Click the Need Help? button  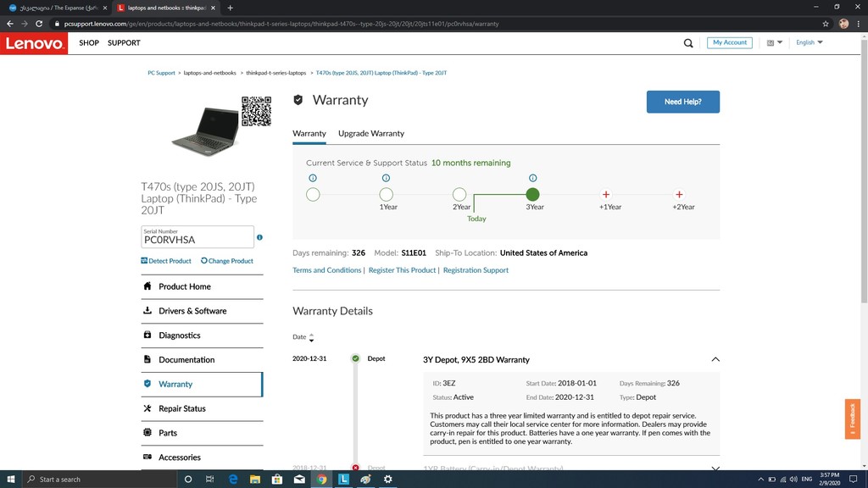click(x=682, y=102)
